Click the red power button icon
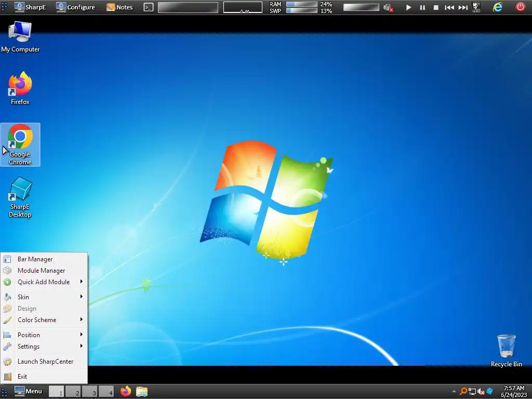 (521, 7)
